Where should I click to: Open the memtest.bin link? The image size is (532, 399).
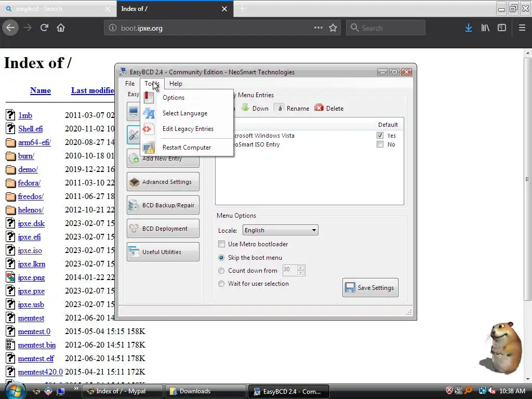pyautogui.click(x=37, y=345)
